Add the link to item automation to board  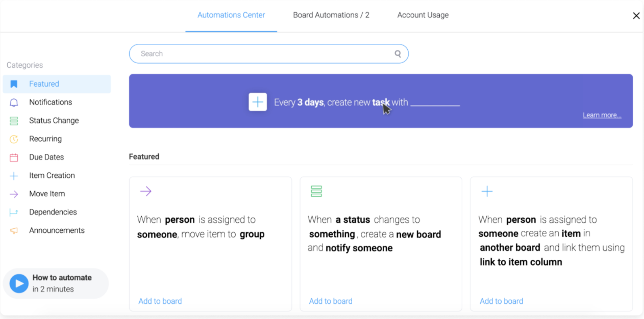pos(501,301)
